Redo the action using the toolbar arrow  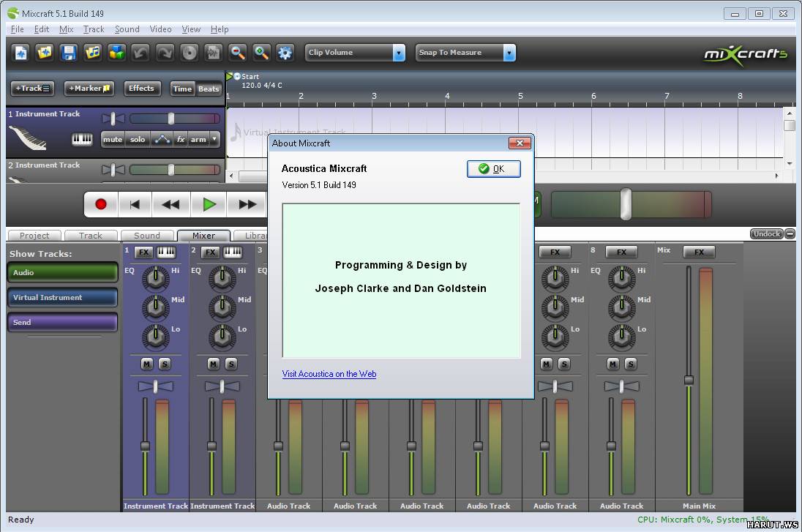click(165, 53)
